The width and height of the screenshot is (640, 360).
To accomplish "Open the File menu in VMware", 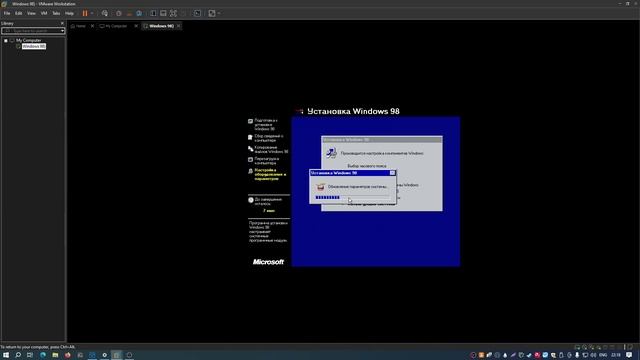I will (7, 13).
